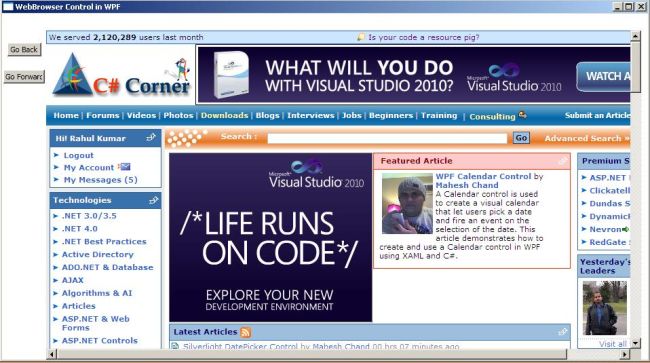Open .NET Best Practices

click(104, 242)
